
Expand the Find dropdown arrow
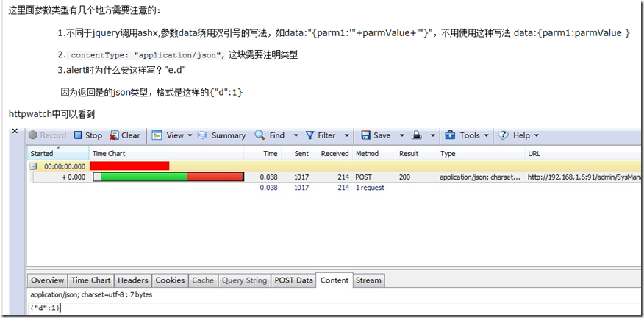pos(296,135)
